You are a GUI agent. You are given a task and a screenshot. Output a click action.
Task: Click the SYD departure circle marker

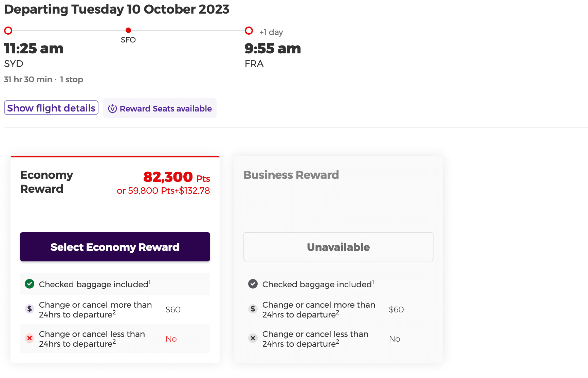tap(8, 31)
